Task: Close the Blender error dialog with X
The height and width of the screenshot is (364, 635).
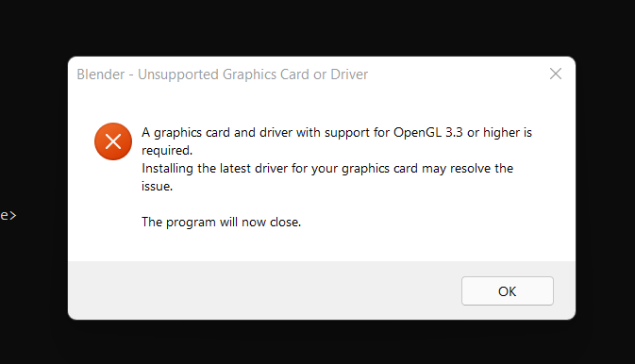Action: pos(555,74)
